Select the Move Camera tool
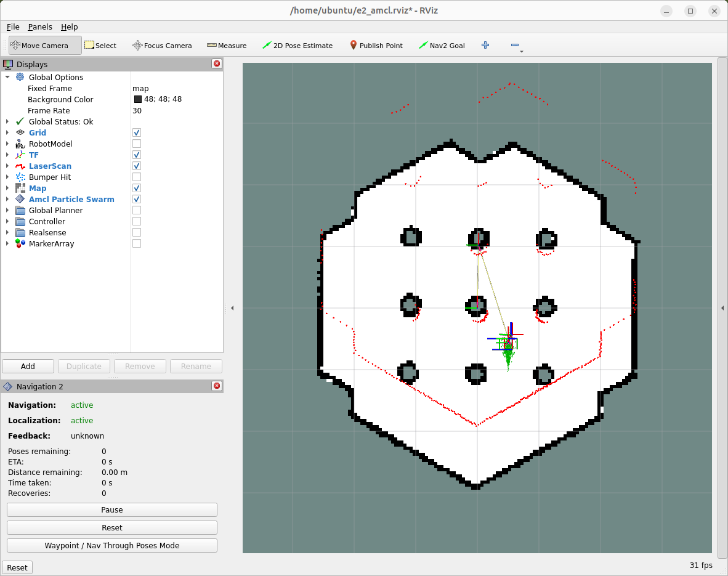The width and height of the screenshot is (728, 576). pos(45,46)
